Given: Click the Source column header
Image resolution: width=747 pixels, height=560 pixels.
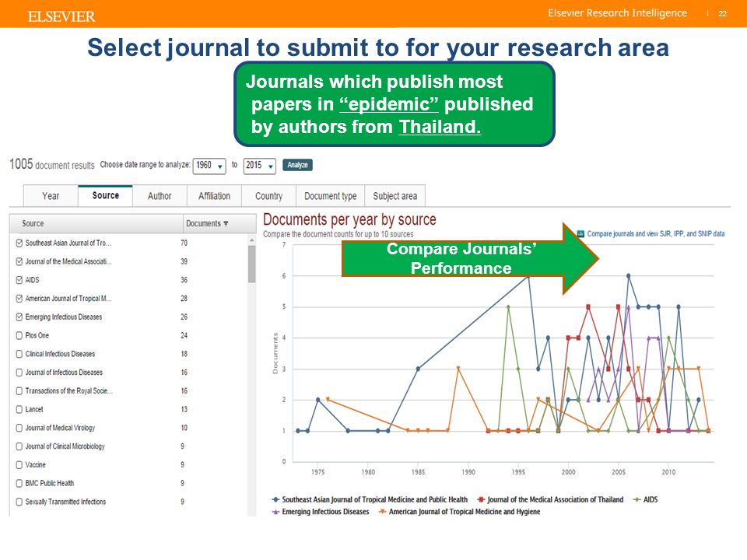Looking at the screenshot, I should point(96,223).
